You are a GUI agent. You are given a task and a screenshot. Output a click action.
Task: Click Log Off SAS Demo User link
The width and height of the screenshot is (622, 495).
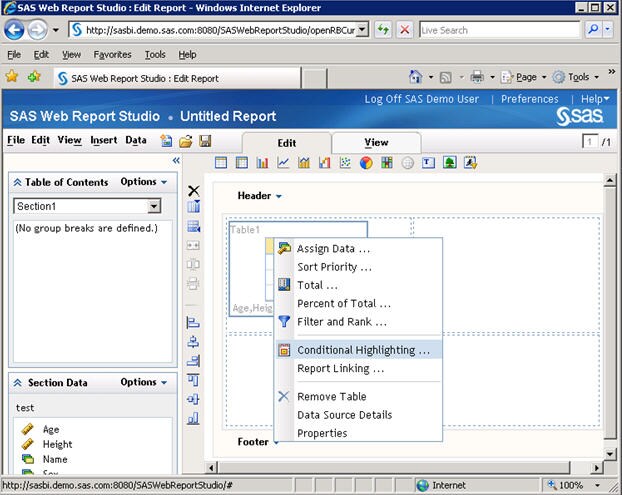421,99
